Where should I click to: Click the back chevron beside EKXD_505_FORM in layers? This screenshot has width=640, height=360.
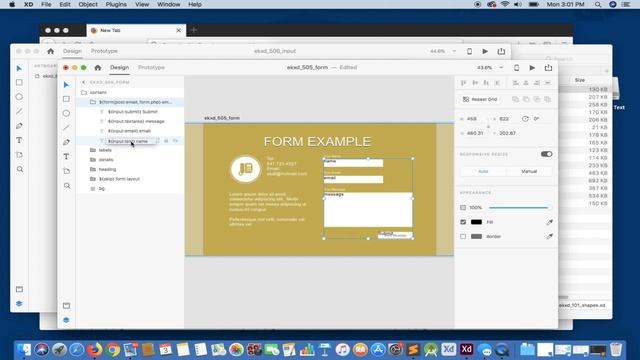point(84,82)
